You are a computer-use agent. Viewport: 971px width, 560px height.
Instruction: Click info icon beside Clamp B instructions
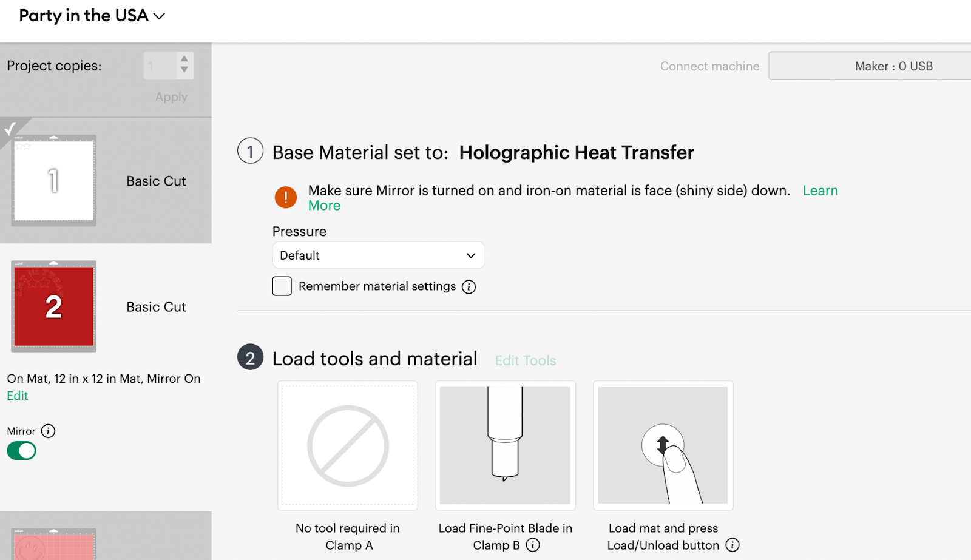533,545
